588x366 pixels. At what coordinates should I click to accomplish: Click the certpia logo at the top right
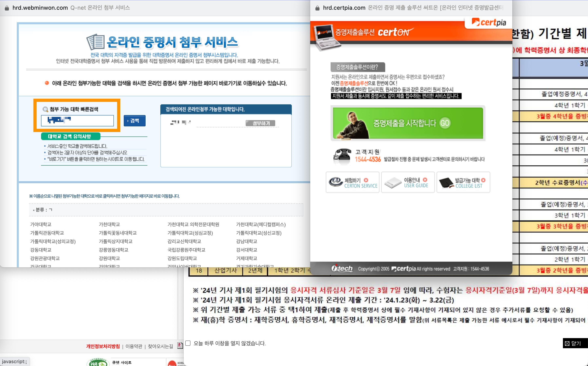[489, 22]
